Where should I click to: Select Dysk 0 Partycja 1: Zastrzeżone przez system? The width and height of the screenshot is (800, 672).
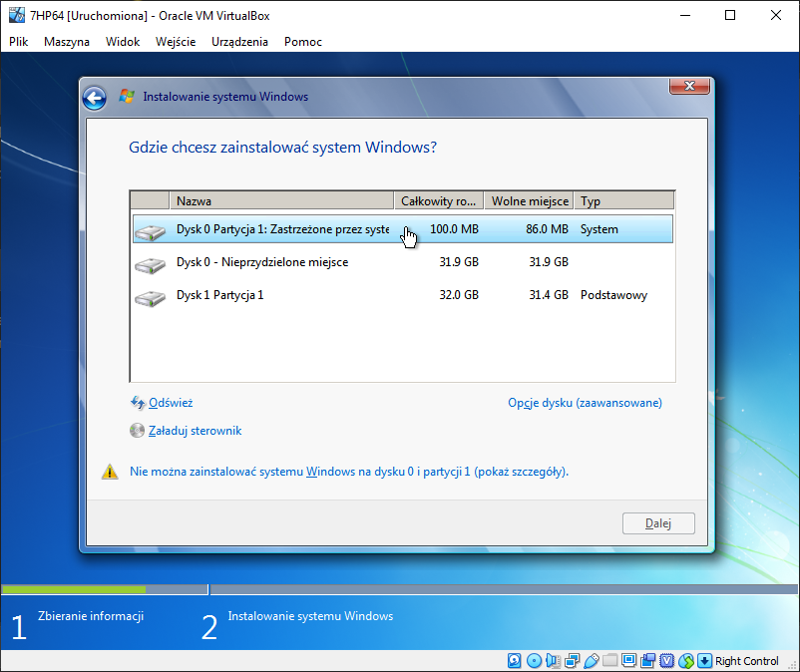(403, 229)
